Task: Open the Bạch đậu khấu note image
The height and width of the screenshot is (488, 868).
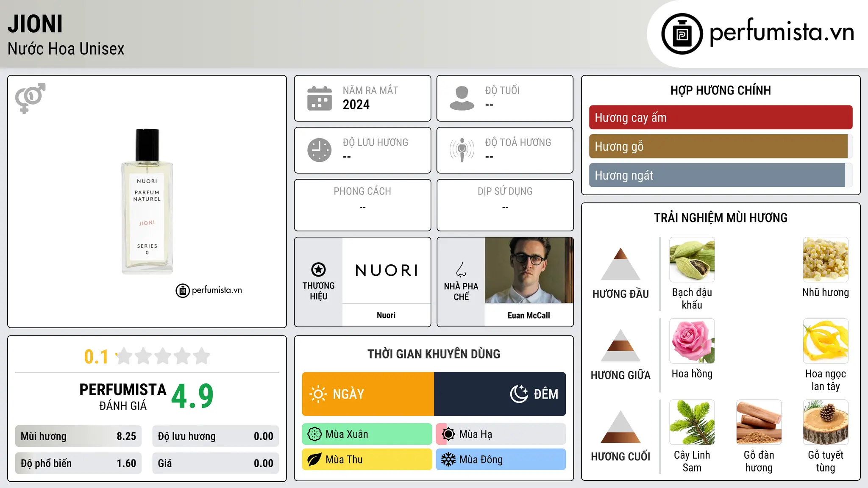Action: (692, 260)
